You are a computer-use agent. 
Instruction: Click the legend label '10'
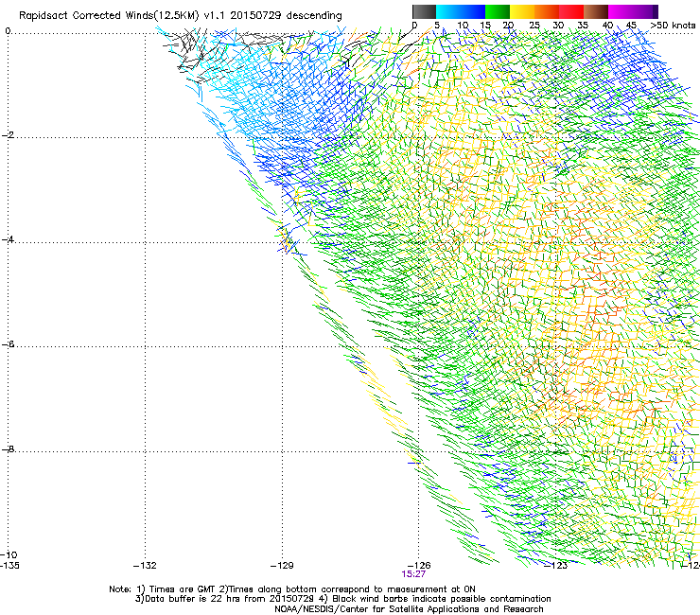[x=463, y=26]
